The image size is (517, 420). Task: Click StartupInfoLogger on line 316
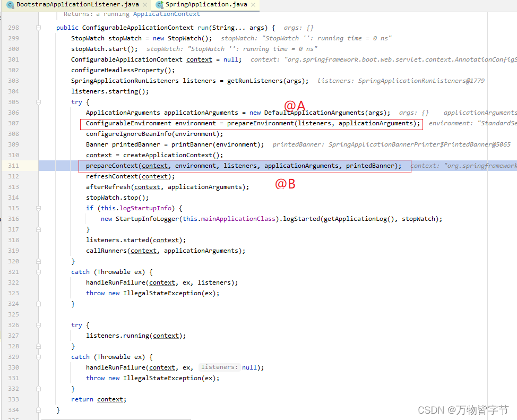pos(147,219)
